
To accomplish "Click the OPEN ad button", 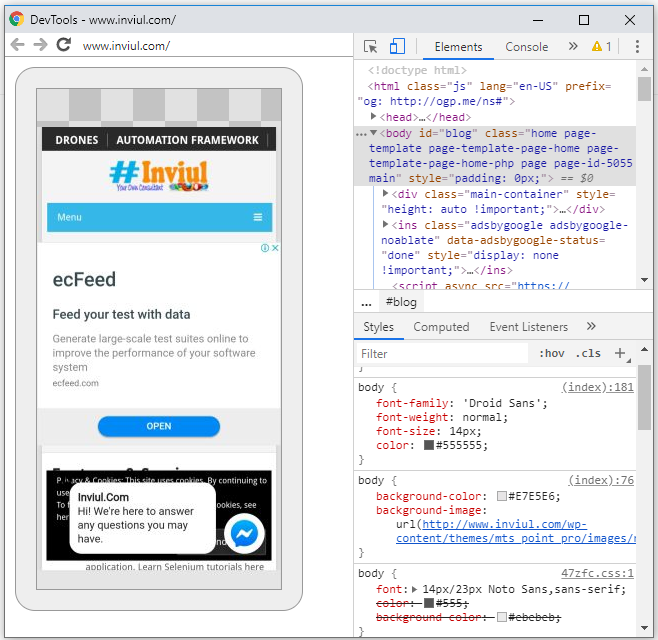I will coord(159,426).
